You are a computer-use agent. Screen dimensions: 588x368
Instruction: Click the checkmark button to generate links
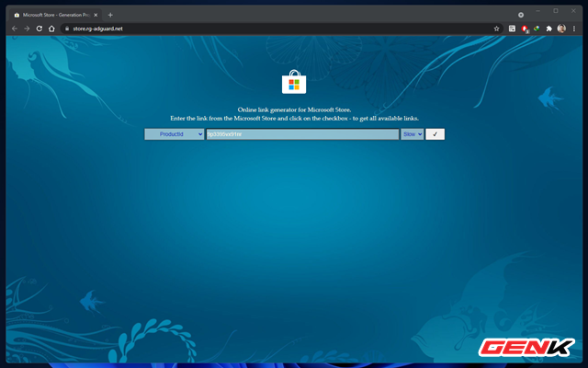pyautogui.click(x=435, y=134)
